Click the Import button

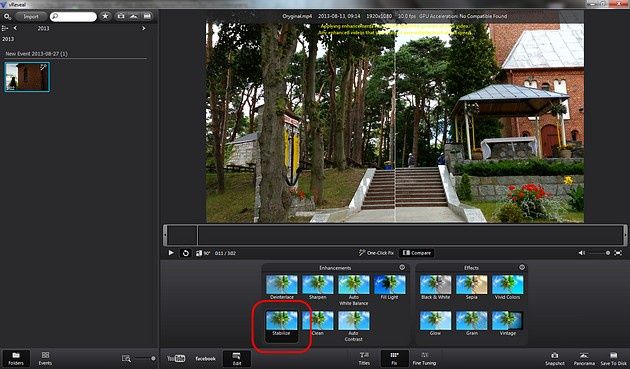pos(31,16)
